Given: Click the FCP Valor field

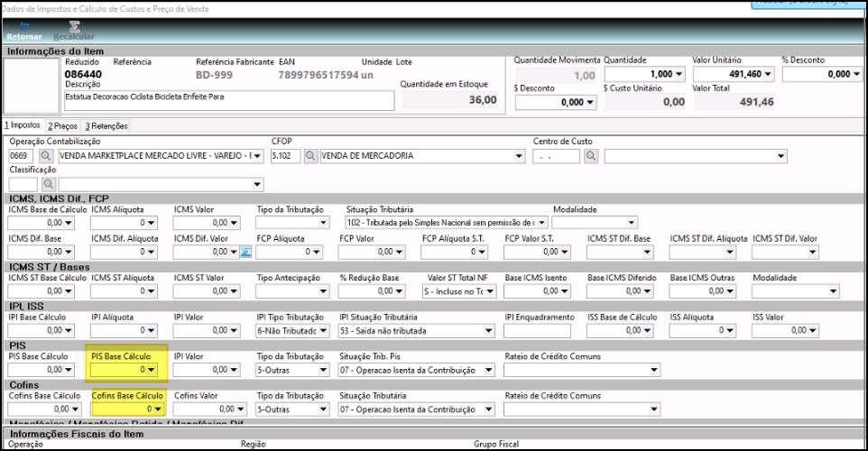Looking at the screenshot, I should [x=372, y=252].
